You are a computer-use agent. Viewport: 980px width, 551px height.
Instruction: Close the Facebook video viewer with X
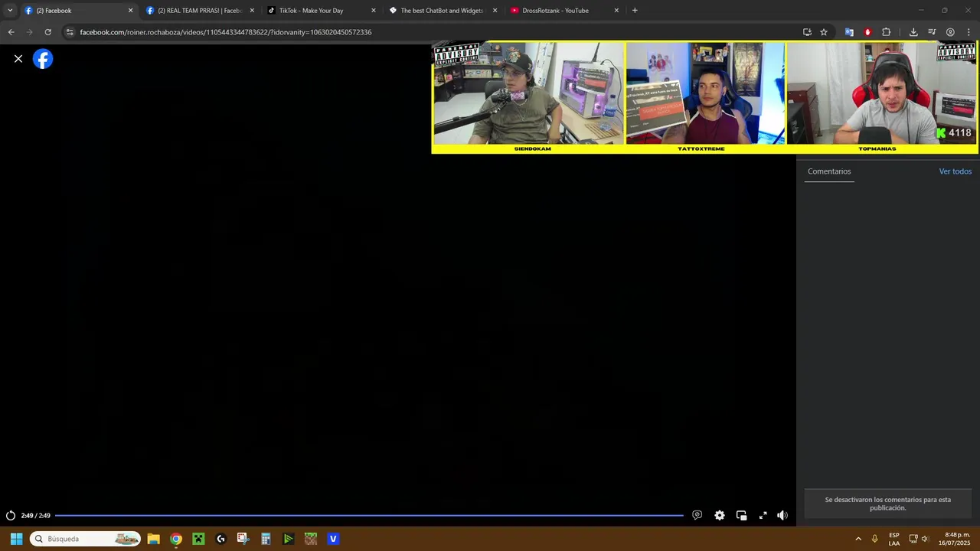[x=18, y=59]
